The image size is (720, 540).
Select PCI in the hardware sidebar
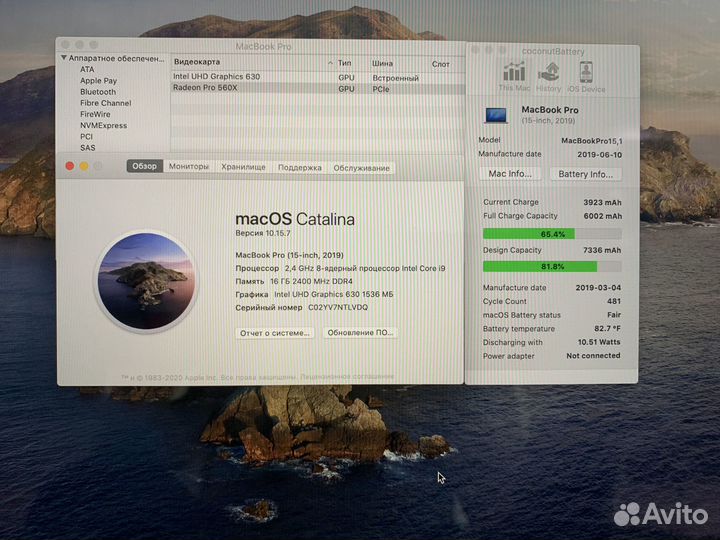(x=86, y=136)
